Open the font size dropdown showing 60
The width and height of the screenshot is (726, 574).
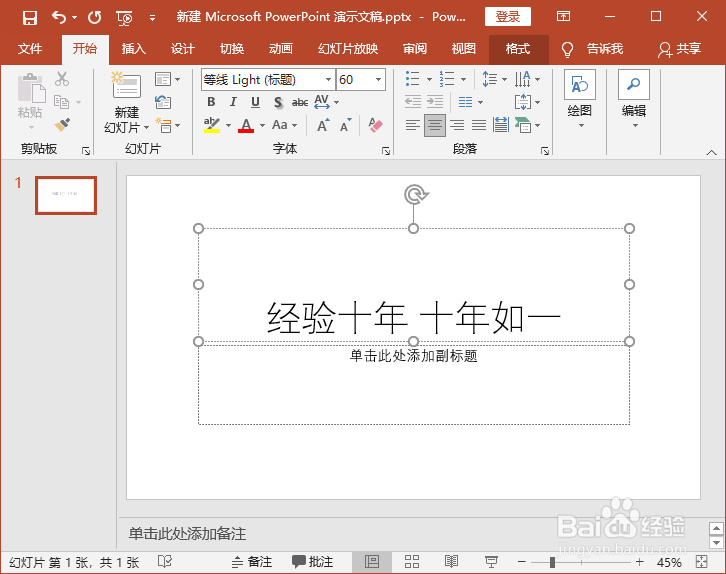click(378, 80)
